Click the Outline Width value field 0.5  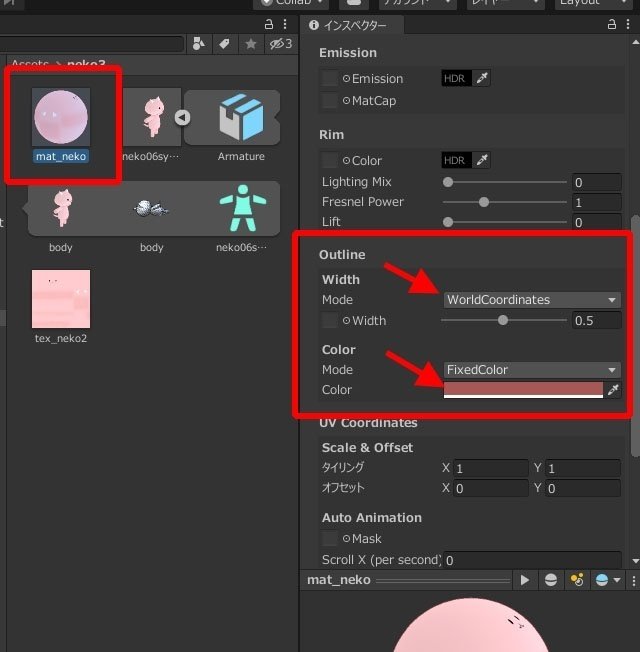[x=596, y=320]
